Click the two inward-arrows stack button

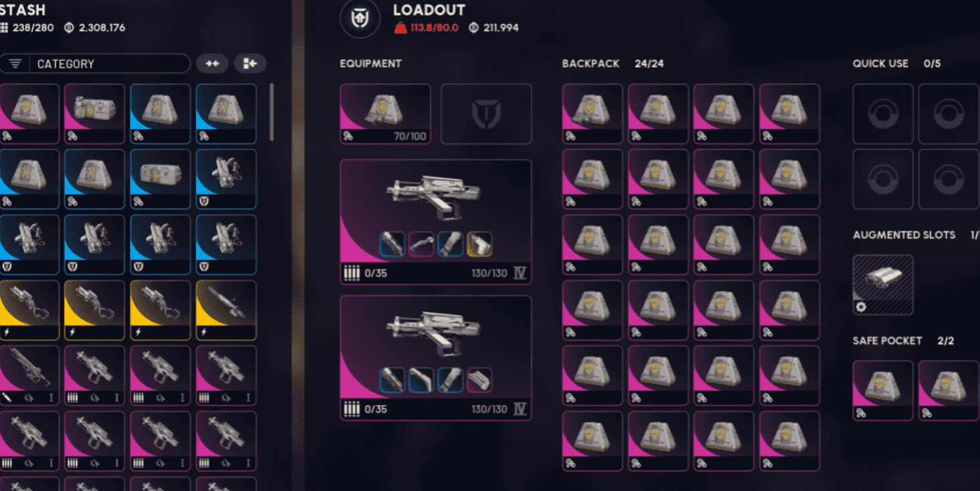click(212, 64)
